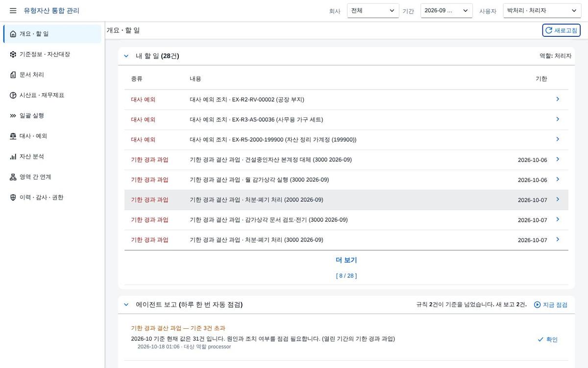Click 더 보기 to load more tasks
This screenshot has height=368, width=588.
(346, 261)
